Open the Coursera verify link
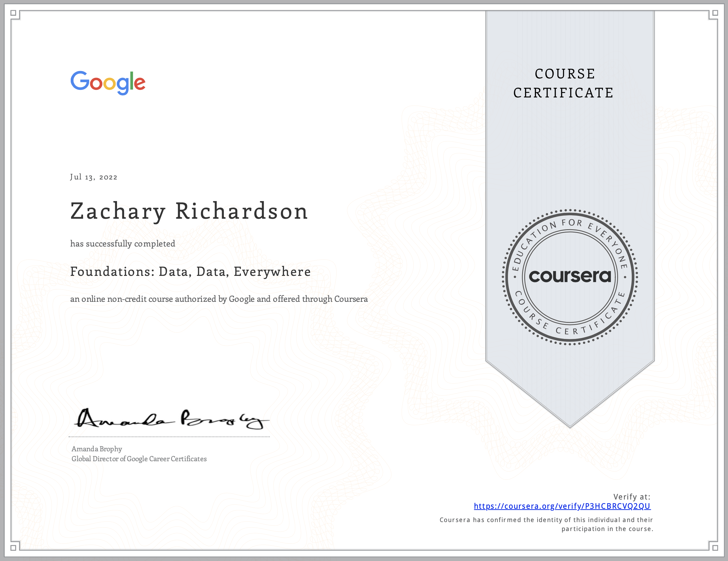This screenshot has width=728, height=561. click(562, 506)
